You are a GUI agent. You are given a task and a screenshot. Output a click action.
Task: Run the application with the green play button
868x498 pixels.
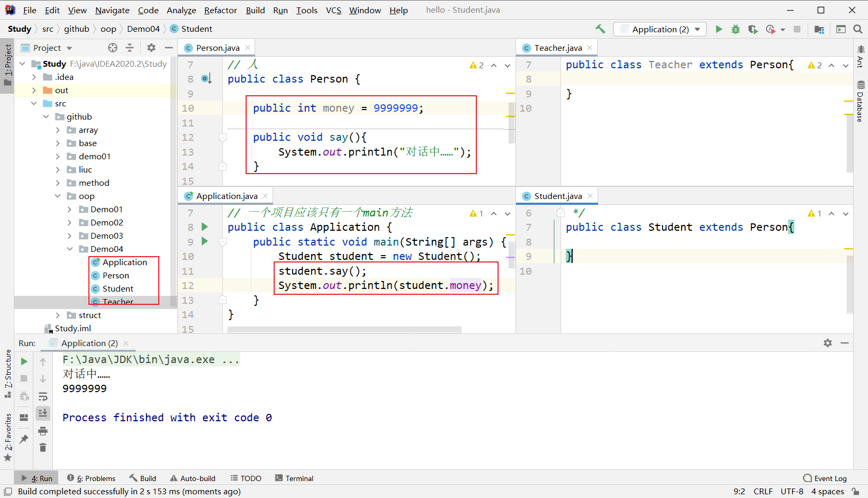pos(719,29)
